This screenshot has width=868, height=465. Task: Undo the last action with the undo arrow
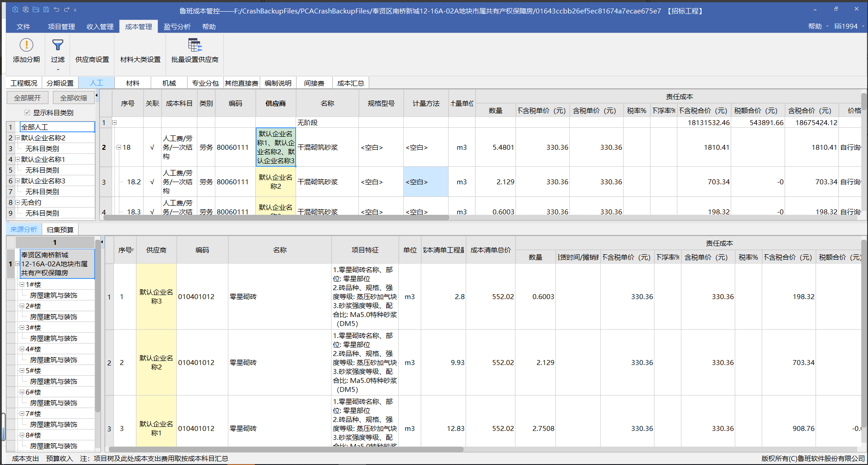click(x=57, y=9)
